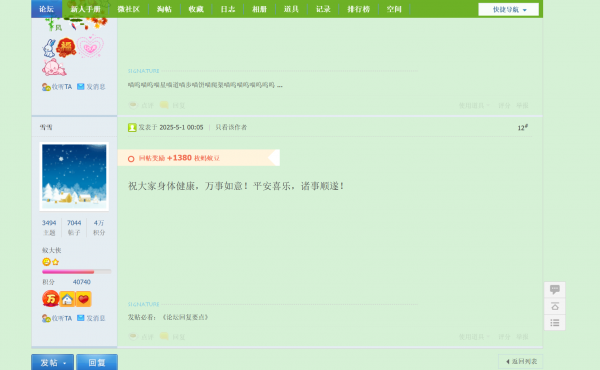600x370 pixels.
Task: Click the 只看该作者 link
Action: [231, 127]
